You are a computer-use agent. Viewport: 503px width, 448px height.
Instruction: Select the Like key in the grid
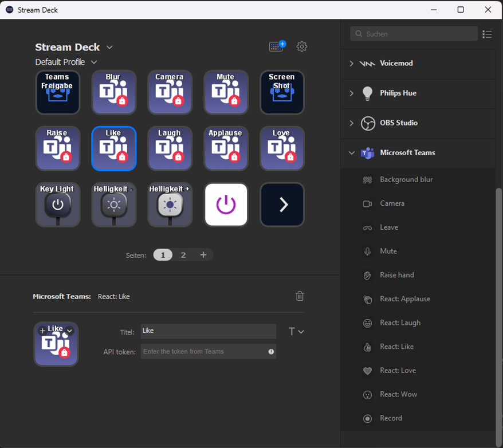[x=114, y=148]
